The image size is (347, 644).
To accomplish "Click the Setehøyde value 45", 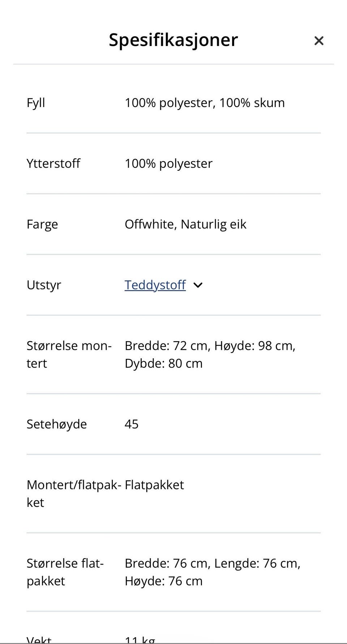I will 132,424.
